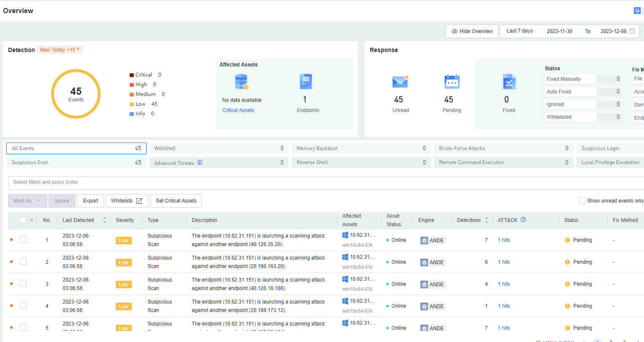Viewport: 644px width, 342px height.
Task: Click the Pending calendar icon
Action: pos(452,82)
